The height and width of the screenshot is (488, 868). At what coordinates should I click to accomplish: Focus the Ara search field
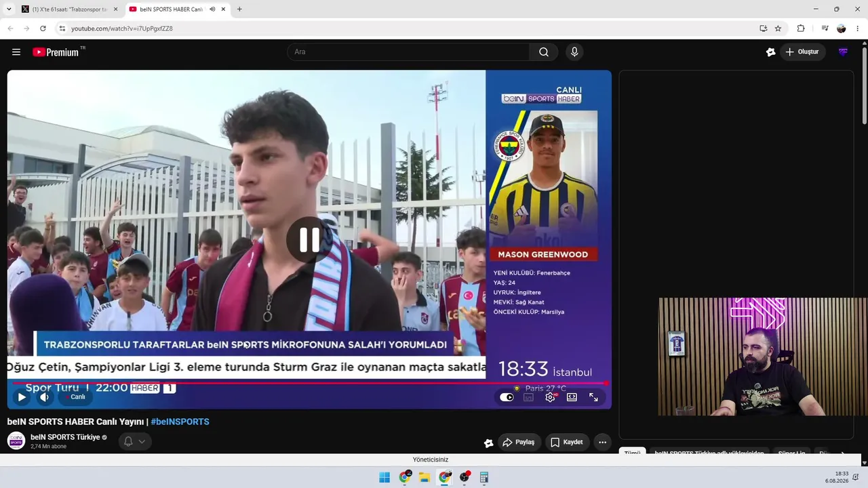[x=408, y=52]
